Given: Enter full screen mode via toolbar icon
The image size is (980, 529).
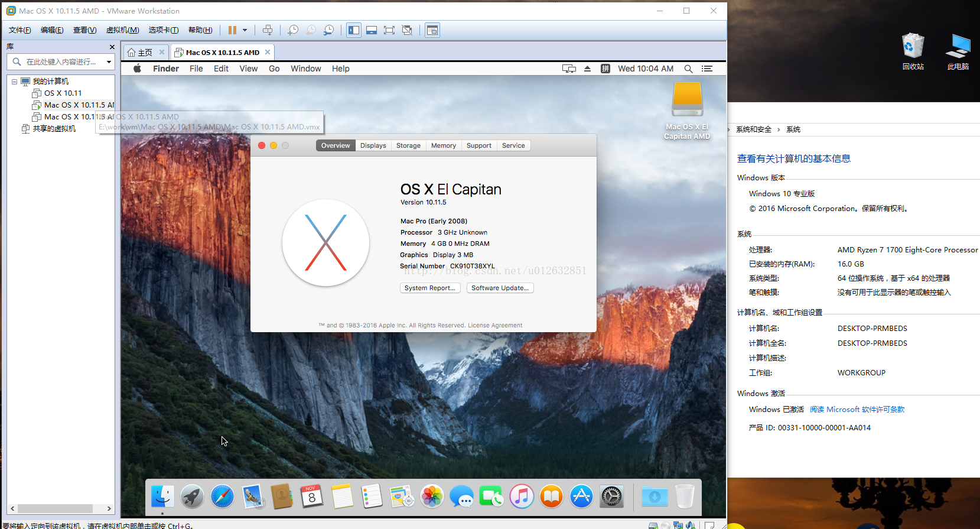Looking at the screenshot, I should click(389, 30).
